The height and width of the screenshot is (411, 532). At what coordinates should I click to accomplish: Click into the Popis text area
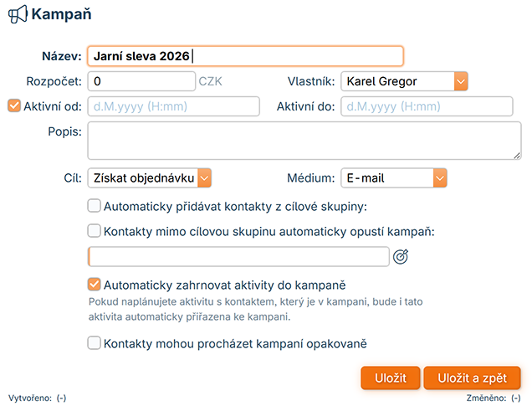click(x=304, y=141)
